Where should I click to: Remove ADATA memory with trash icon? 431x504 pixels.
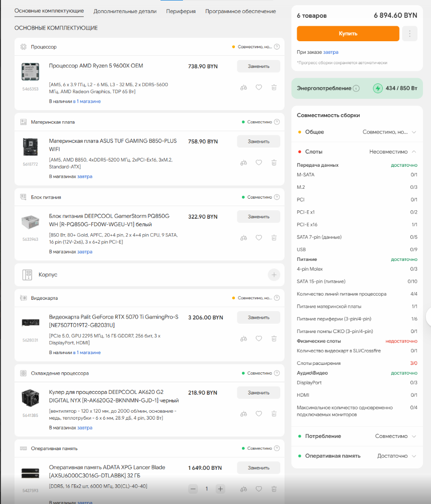[274, 489]
